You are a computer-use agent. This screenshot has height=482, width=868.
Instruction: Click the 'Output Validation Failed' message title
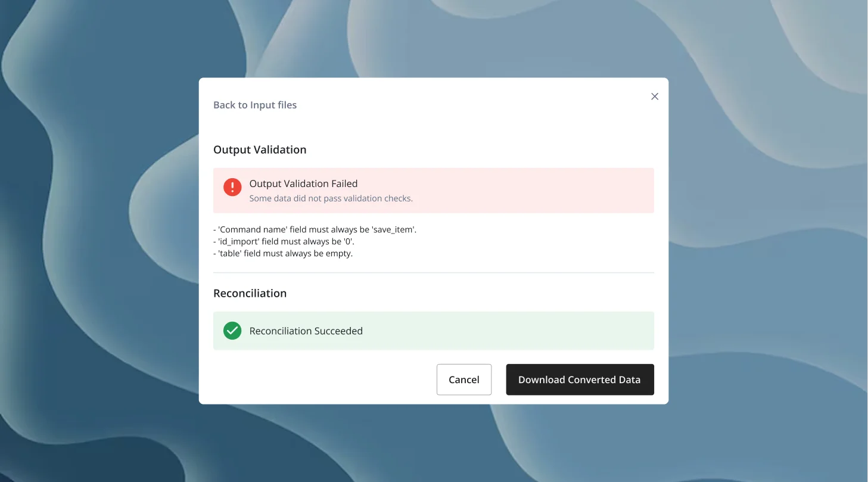[303, 184]
